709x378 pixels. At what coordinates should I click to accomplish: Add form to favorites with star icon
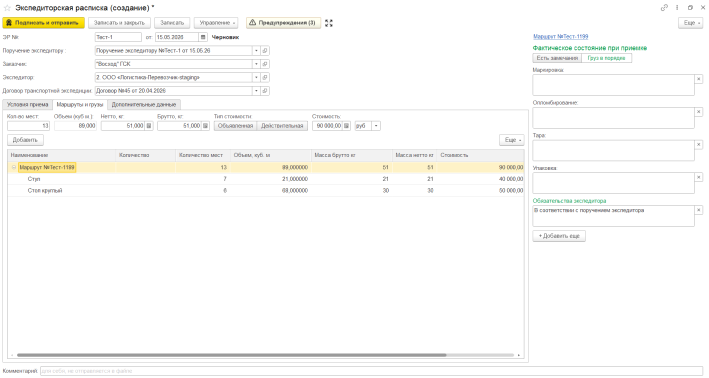7,8
